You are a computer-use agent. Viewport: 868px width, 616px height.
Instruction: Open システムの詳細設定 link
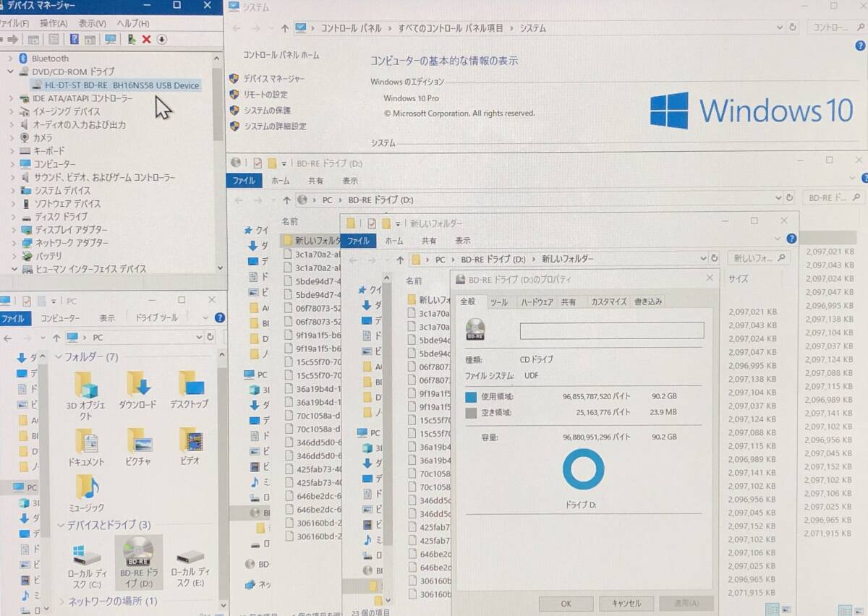tap(275, 127)
